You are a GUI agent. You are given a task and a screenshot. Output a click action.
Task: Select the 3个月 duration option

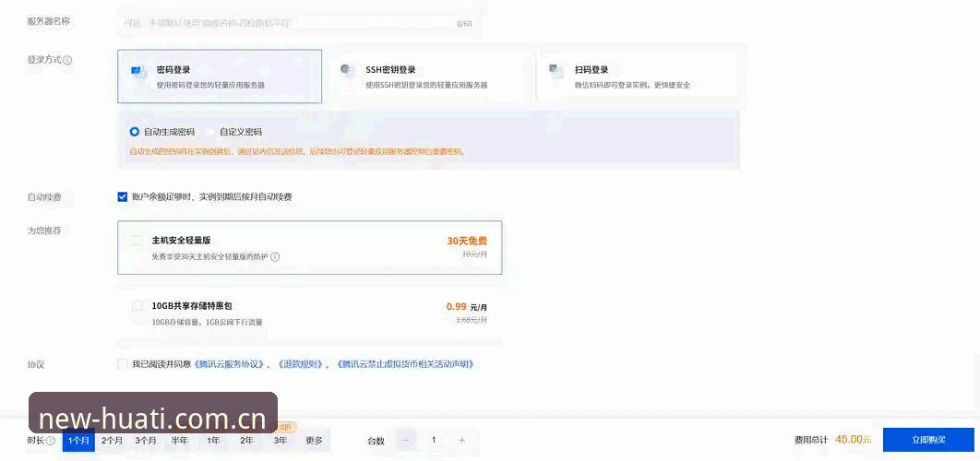[146, 441]
